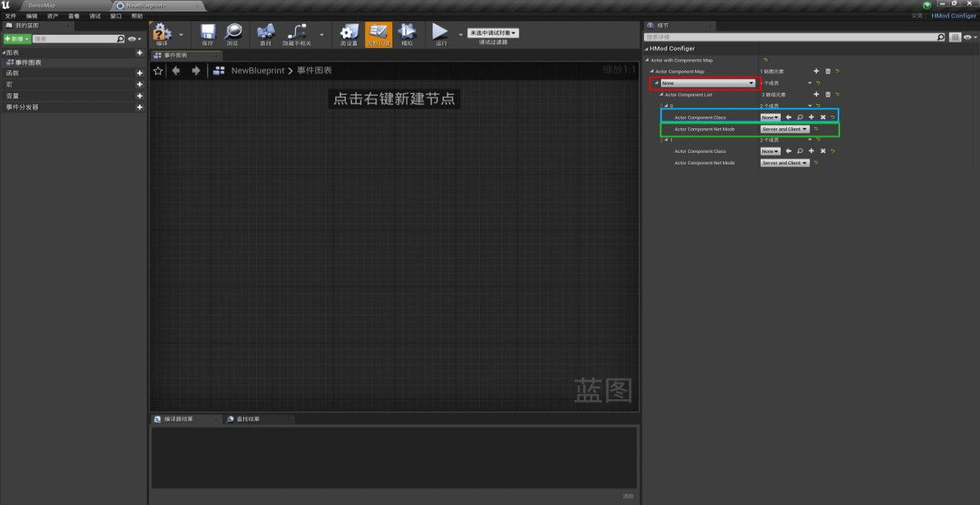
Task: Click the green 新增 button
Action: pyautogui.click(x=17, y=39)
